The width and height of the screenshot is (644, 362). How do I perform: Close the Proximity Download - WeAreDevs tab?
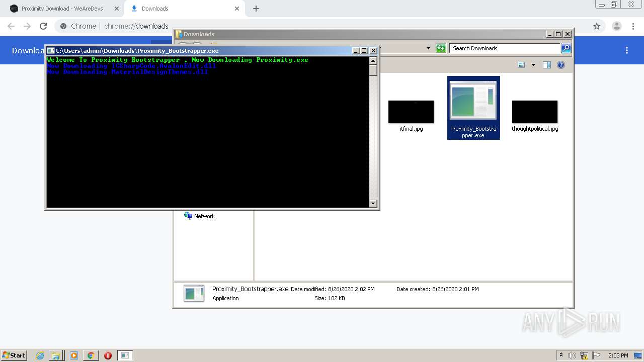coord(117,9)
